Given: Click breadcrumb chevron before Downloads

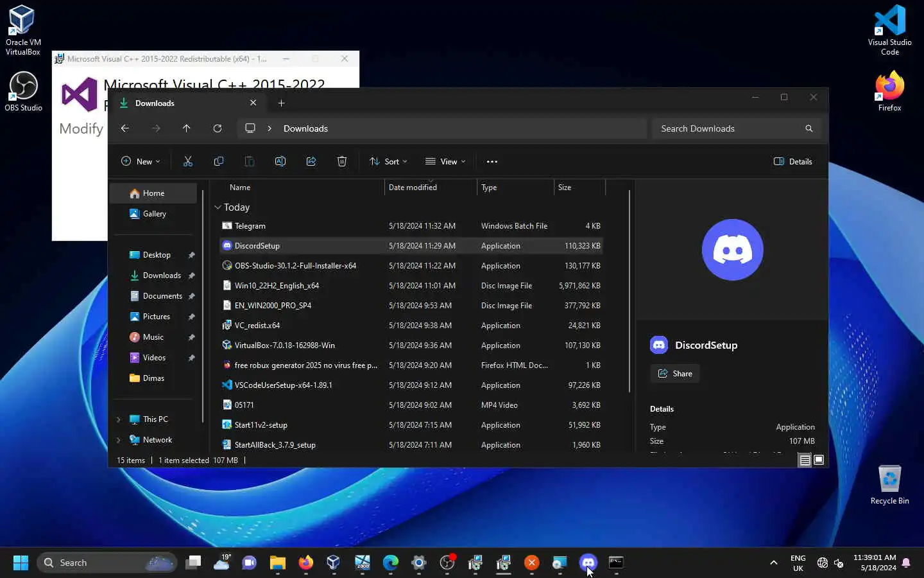Looking at the screenshot, I should pos(269,128).
